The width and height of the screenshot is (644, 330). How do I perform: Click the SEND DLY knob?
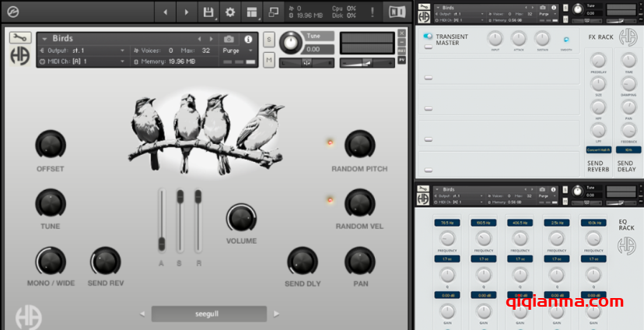(x=303, y=262)
